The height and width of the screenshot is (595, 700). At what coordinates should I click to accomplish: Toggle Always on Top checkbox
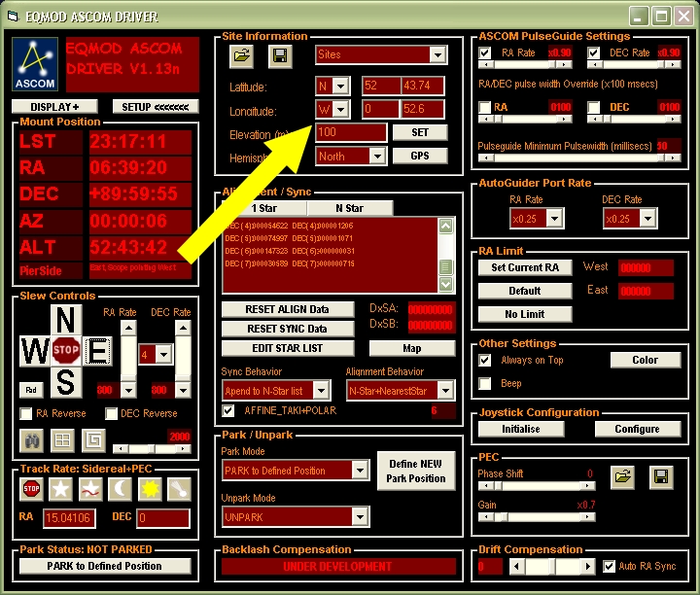point(485,361)
